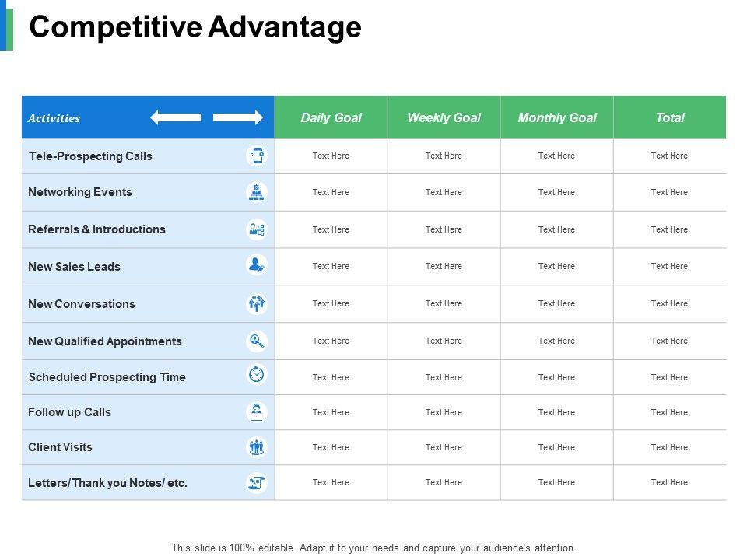Click the Networking Events icon
Viewport: 747px width, 560px height.
(257, 192)
